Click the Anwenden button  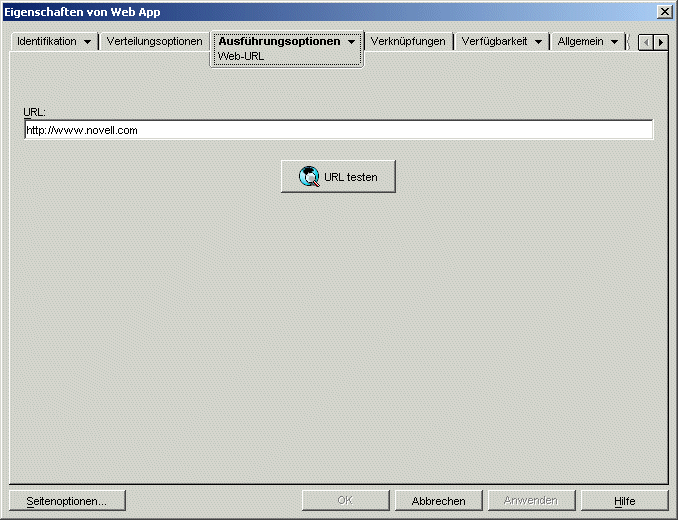[x=530, y=500]
